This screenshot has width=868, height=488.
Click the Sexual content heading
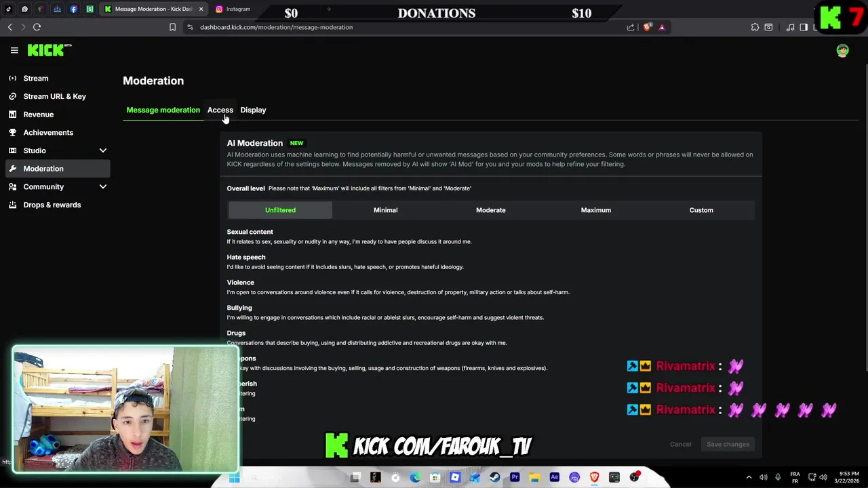coord(250,232)
